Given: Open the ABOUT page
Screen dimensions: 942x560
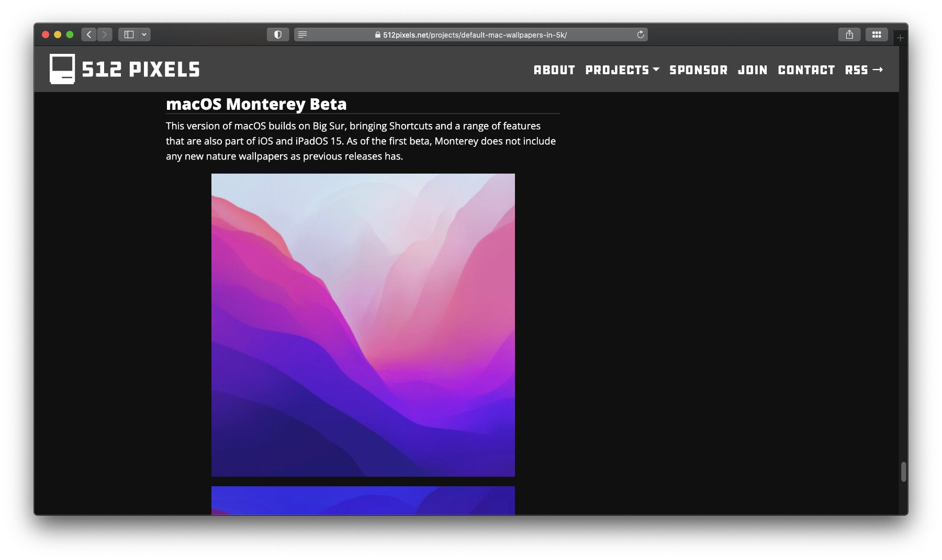Looking at the screenshot, I should [x=554, y=70].
